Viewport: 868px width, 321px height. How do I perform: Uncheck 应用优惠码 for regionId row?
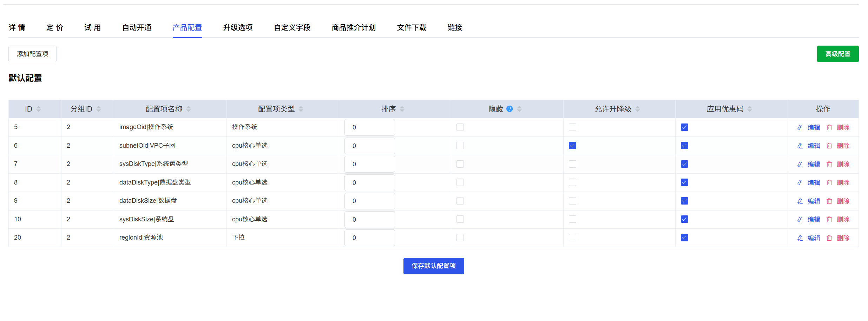[x=684, y=238]
